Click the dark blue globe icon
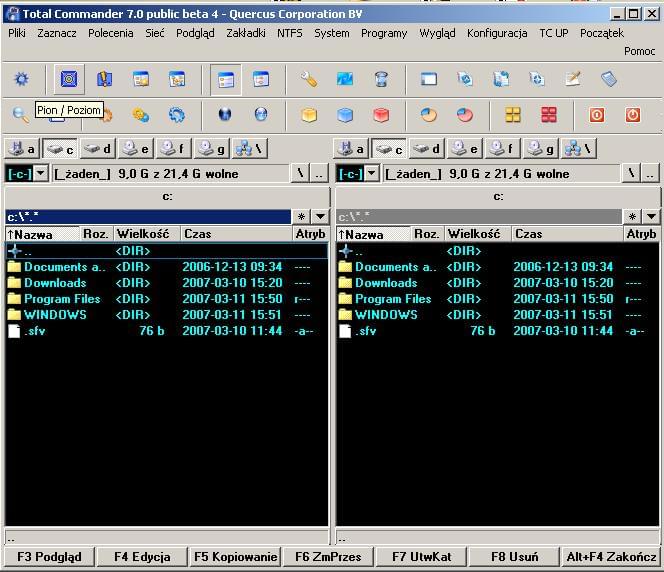The image size is (664, 572). 225,115
